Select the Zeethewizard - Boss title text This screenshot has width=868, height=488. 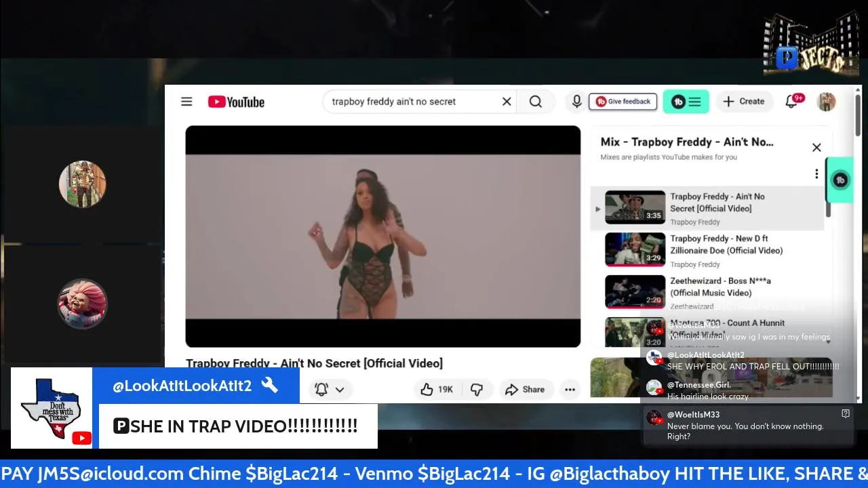point(720,287)
